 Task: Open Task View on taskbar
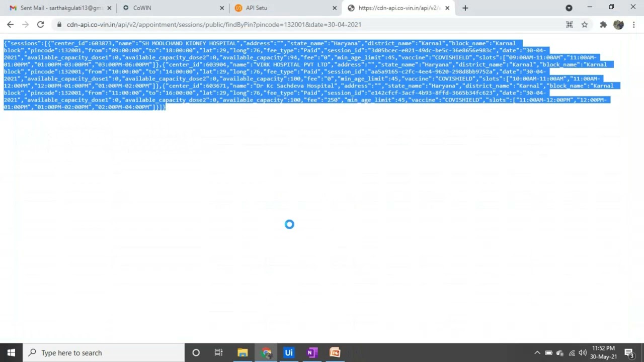(x=218, y=352)
